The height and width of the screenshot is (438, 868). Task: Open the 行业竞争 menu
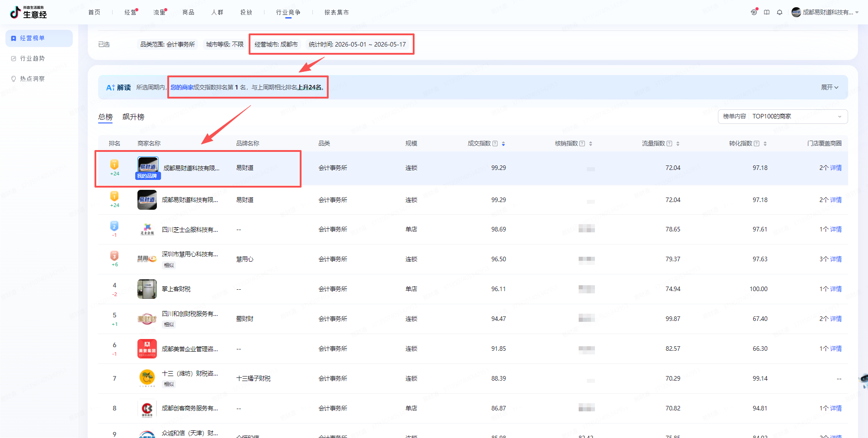click(288, 13)
